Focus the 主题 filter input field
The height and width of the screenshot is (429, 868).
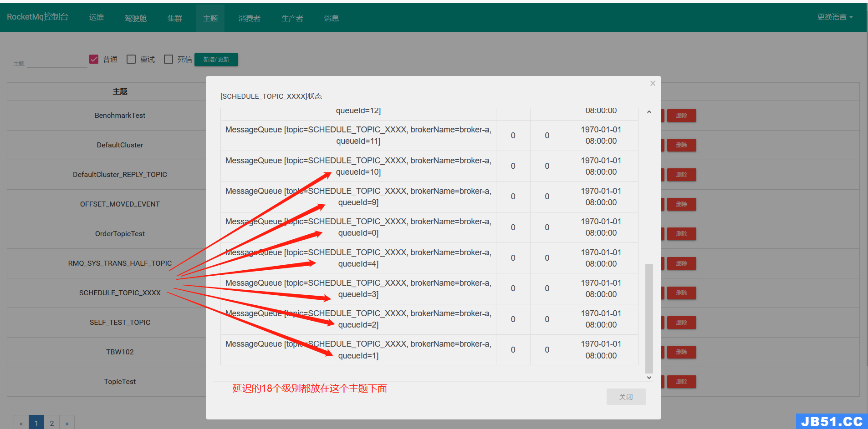[x=57, y=63]
